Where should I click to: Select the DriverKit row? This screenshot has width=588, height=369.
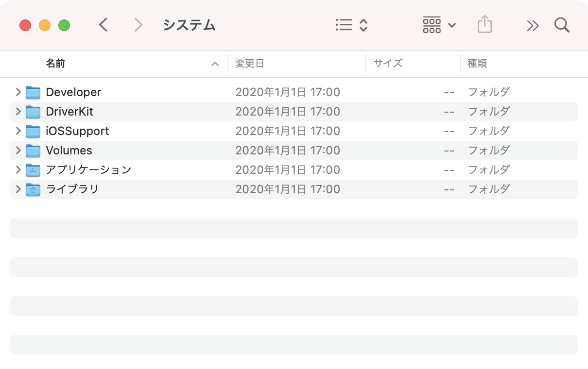[146, 111]
